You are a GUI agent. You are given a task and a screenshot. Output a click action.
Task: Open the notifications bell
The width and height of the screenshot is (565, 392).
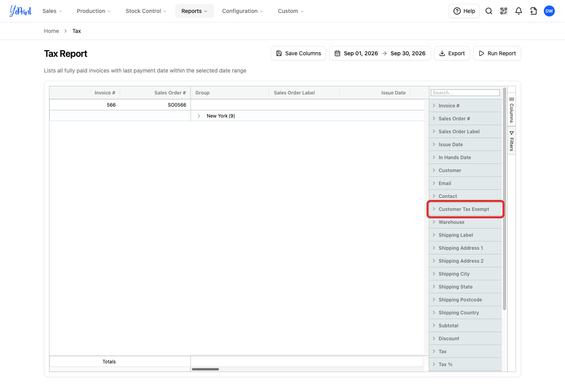click(519, 11)
